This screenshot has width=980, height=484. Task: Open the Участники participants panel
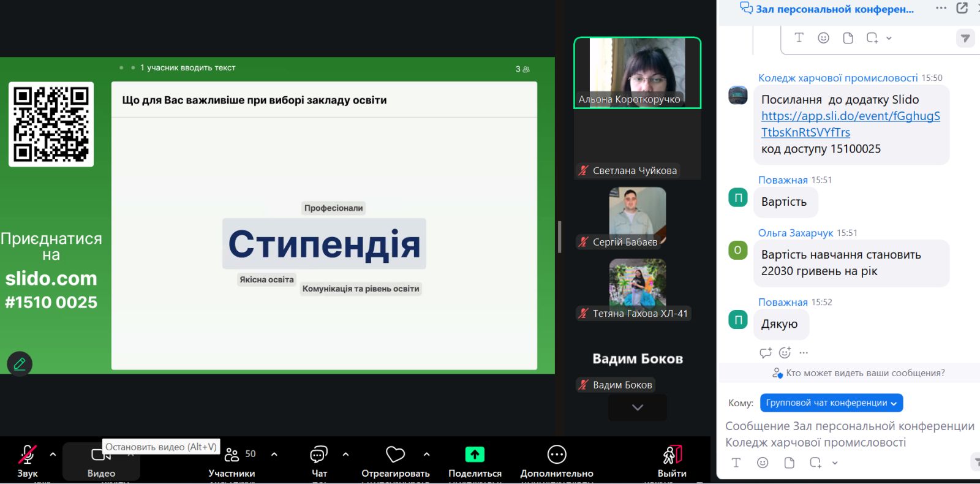(x=232, y=459)
